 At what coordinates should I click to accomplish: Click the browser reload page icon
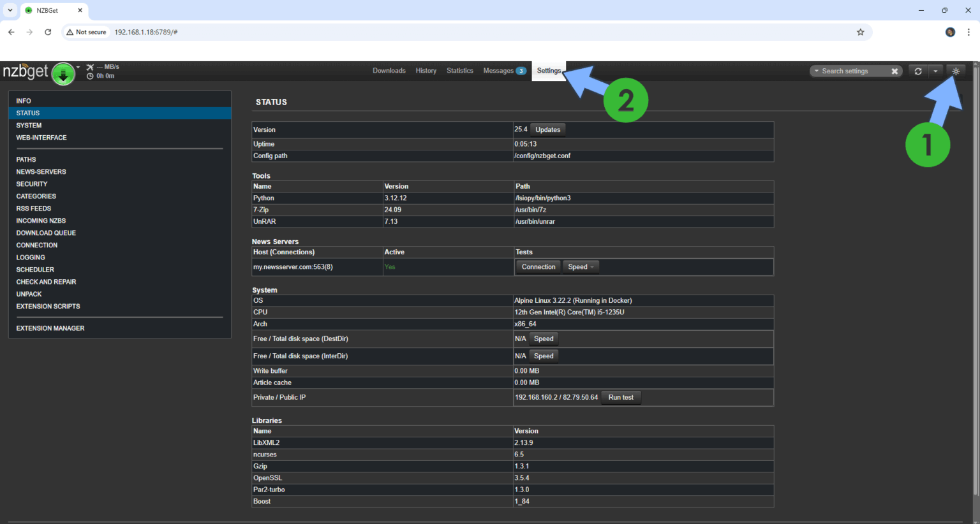[48, 32]
